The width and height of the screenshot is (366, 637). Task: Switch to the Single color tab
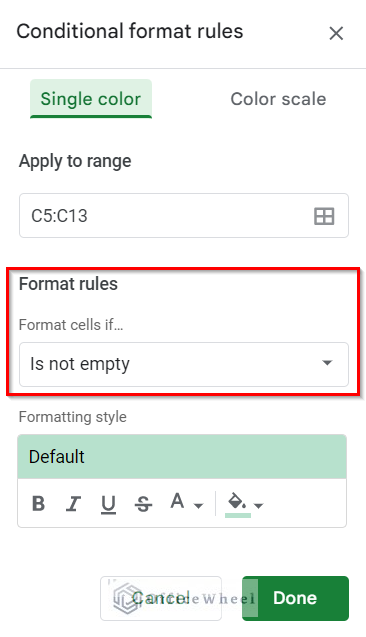[x=91, y=99]
